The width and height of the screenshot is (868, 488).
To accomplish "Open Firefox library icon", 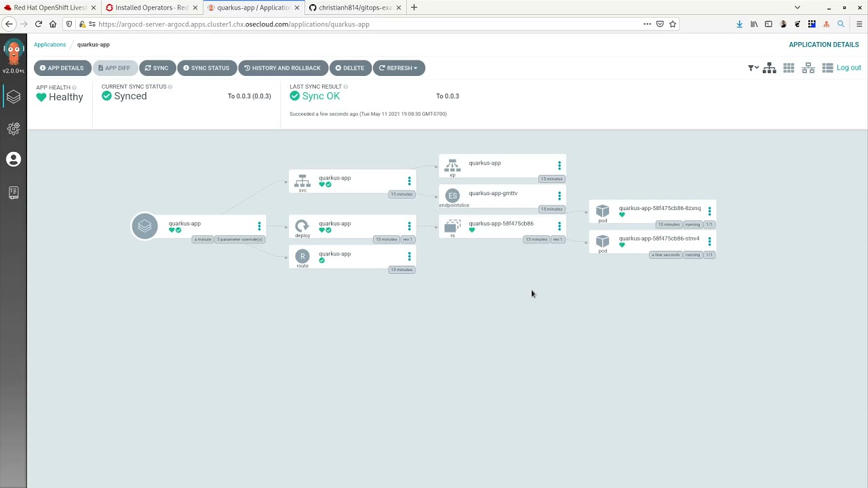I will click(754, 24).
